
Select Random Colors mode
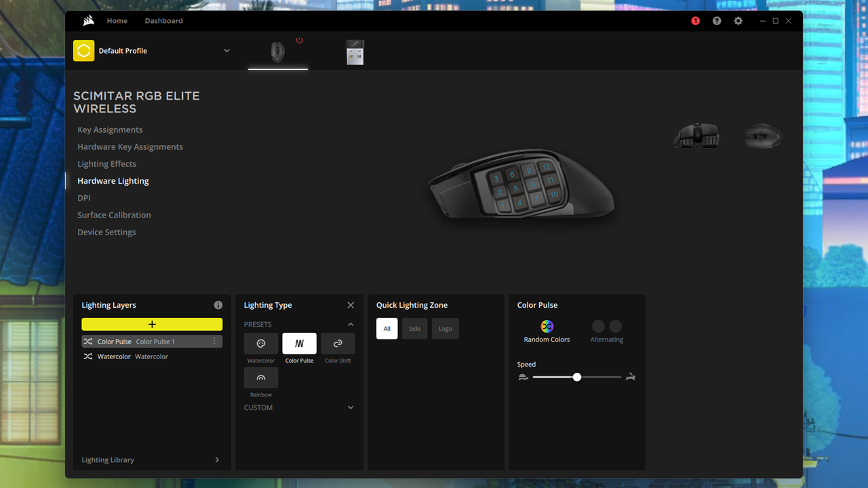point(547,332)
